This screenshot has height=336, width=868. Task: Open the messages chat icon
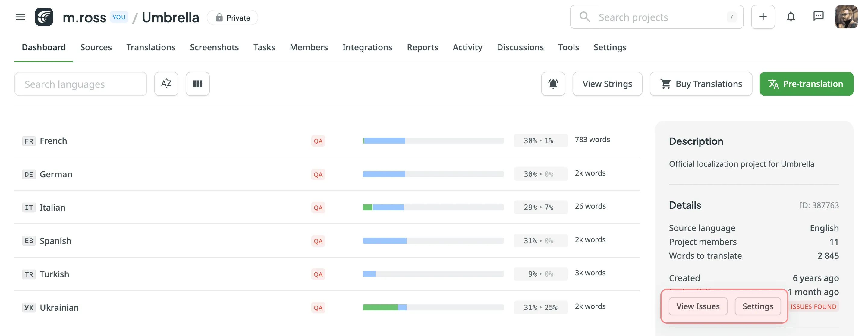818,17
